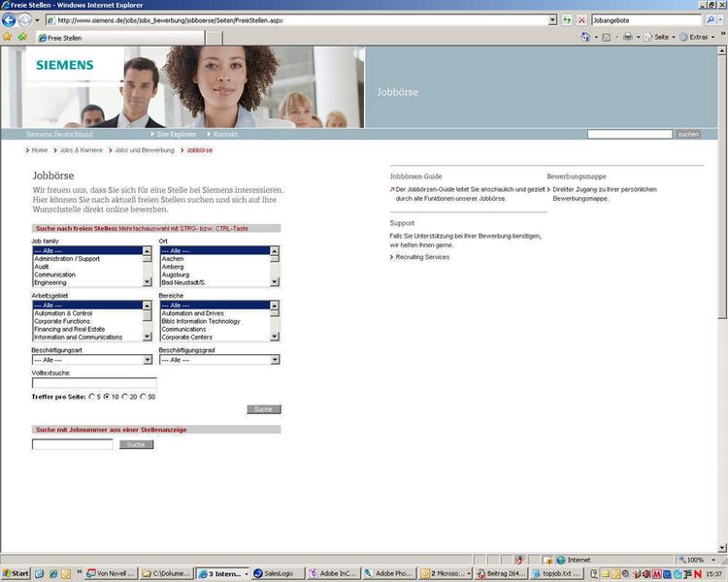Viewport: 728px width, 582px height.
Task: Open the search provider dropdown arrow
Action: [x=720, y=20]
